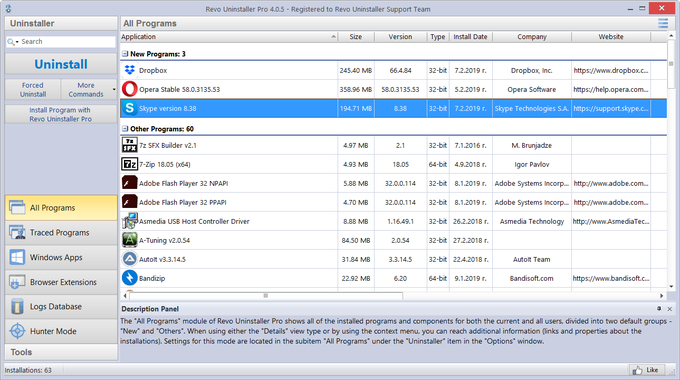Select Bandizip row name
This screenshot has width=680, height=380.
(152, 278)
